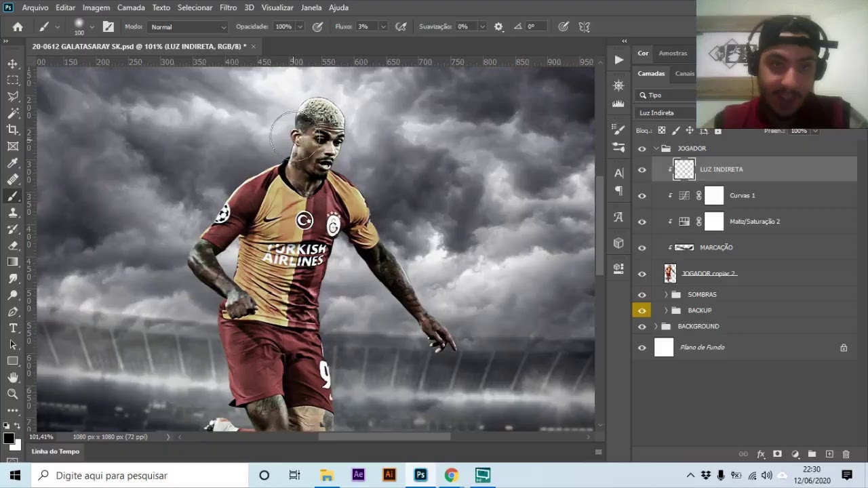Image resolution: width=868 pixels, height=488 pixels.
Task: Open the Imagem menu
Action: [96, 7]
